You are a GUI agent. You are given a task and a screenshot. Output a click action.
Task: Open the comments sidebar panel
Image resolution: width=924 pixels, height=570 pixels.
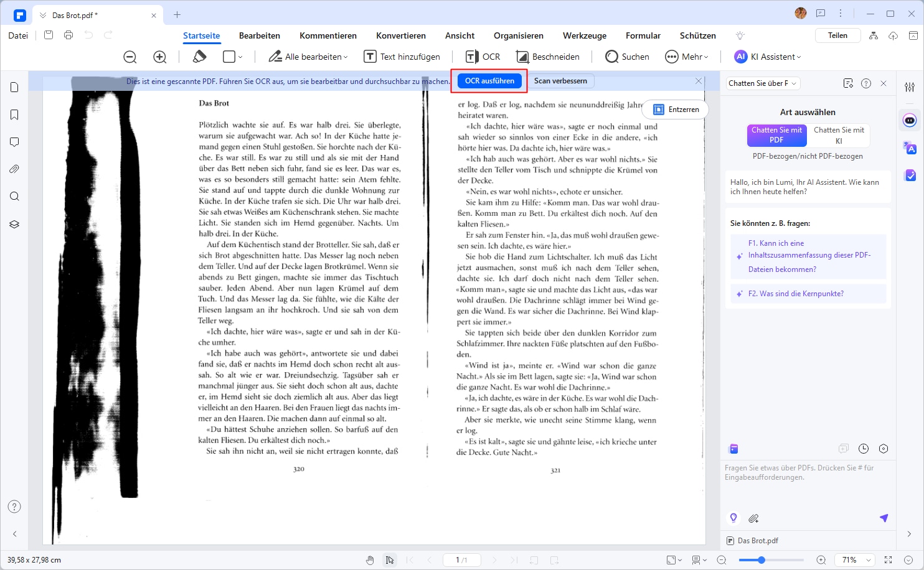pyautogui.click(x=14, y=142)
